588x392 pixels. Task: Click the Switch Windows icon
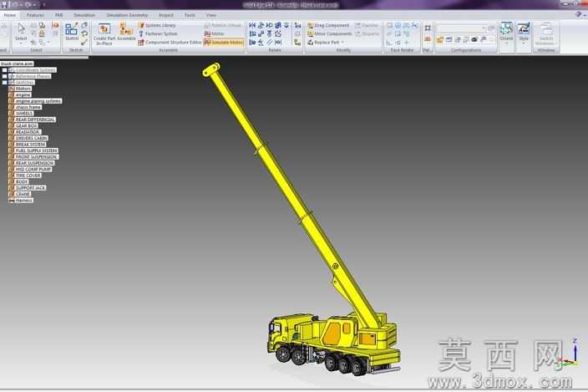546,28
